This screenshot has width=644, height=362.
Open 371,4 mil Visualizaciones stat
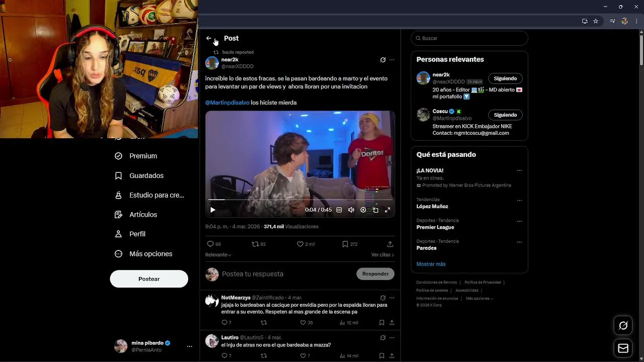click(291, 227)
